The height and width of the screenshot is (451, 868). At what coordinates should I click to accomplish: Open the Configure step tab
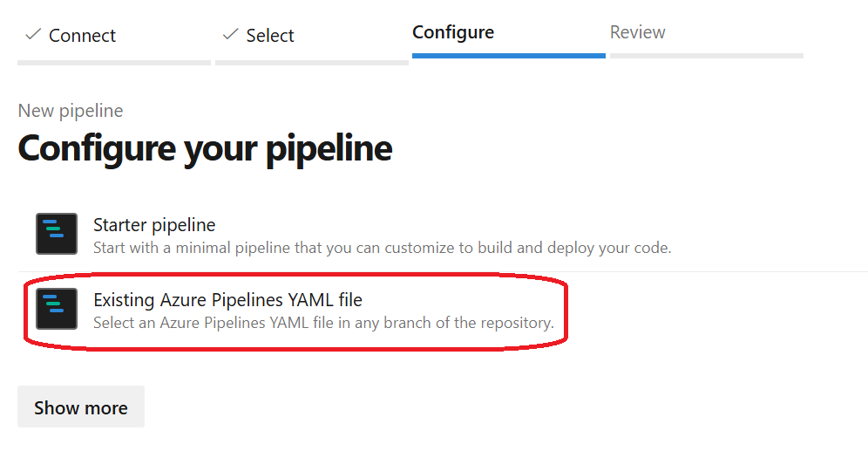(x=453, y=32)
